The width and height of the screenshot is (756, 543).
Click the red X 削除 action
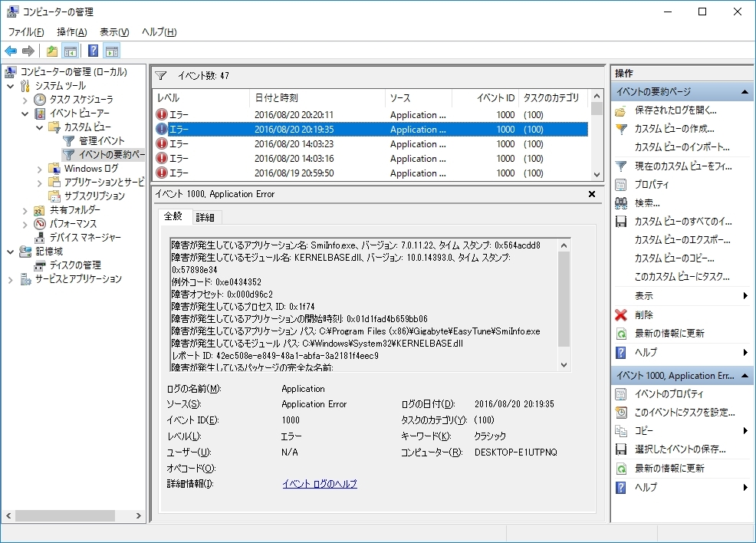[643, 315]
